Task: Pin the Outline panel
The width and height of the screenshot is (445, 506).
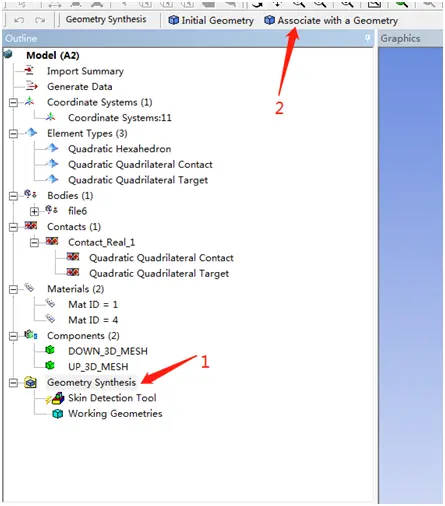Action: (x=367, y=38)
